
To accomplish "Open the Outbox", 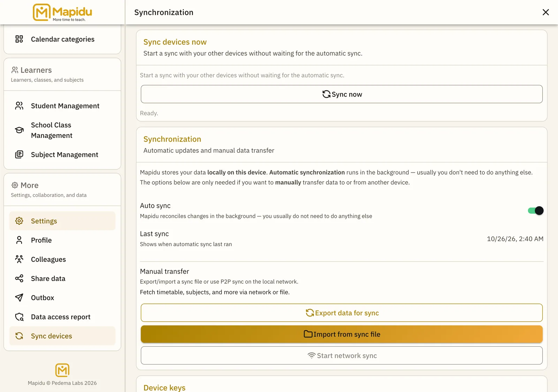I will (62, 298).
